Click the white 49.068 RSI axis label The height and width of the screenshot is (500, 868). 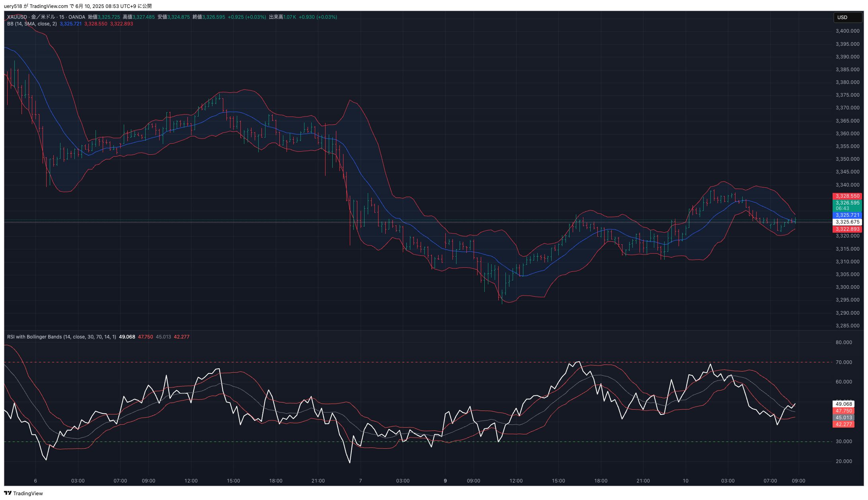[843, 404]
